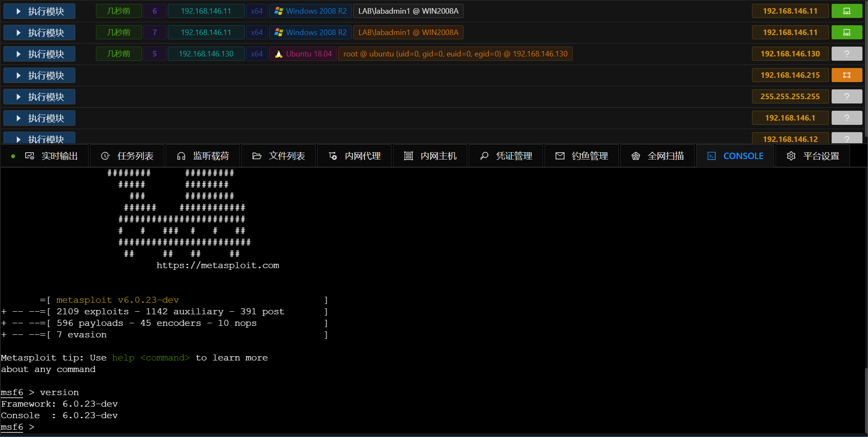Click the orange 192.168.146.12 host IP tag

click(790, 139)
